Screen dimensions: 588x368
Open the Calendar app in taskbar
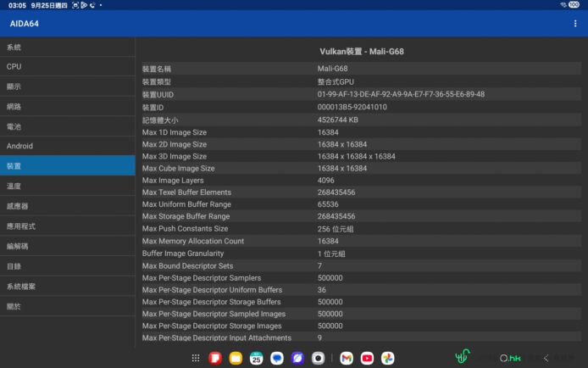click(x=256, y=359)
